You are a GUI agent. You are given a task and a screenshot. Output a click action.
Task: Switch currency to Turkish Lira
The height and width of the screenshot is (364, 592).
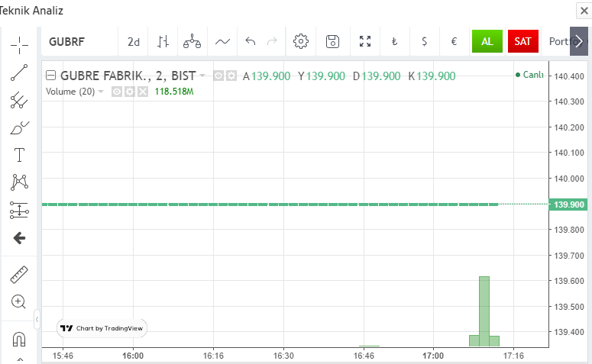[395, 41]
